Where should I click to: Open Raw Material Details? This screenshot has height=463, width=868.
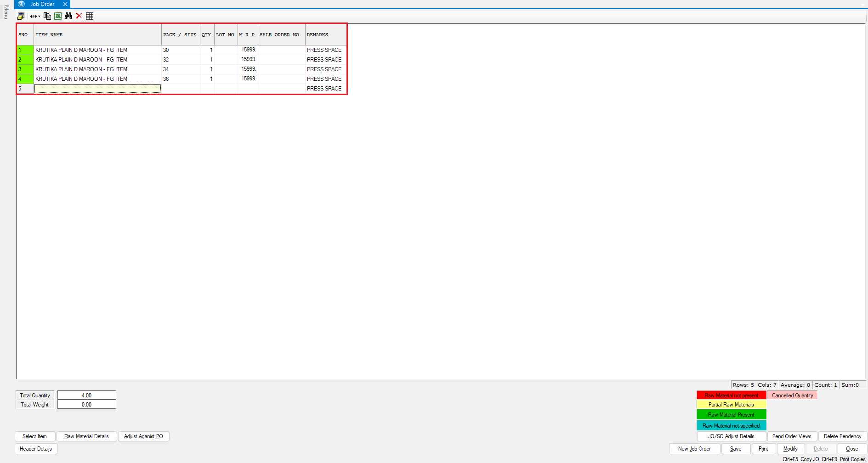click(x=86, y=436)
